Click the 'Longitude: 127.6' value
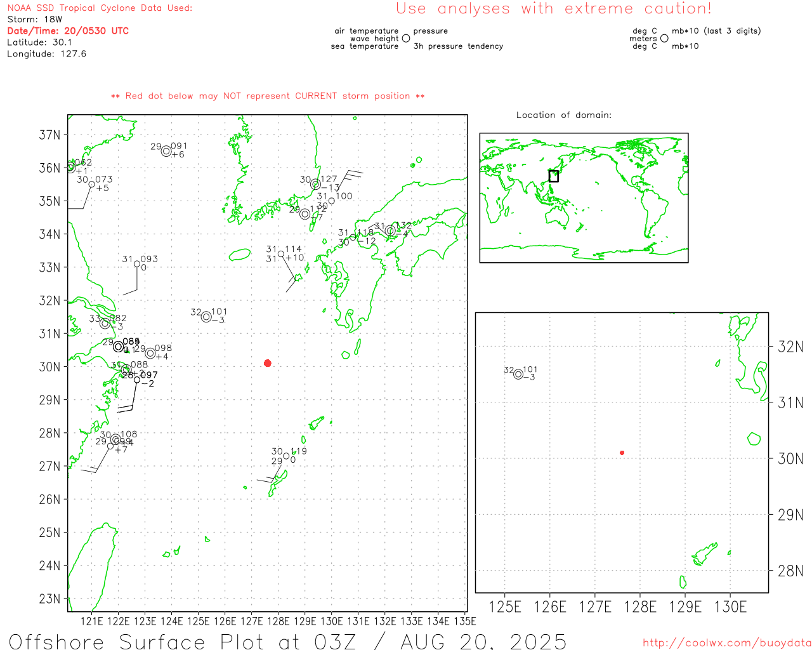The width and height of the screenshot is (812, 650). [46, 54]
